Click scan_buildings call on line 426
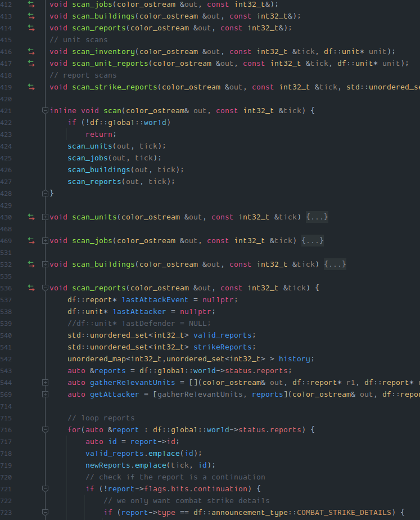 99,170
